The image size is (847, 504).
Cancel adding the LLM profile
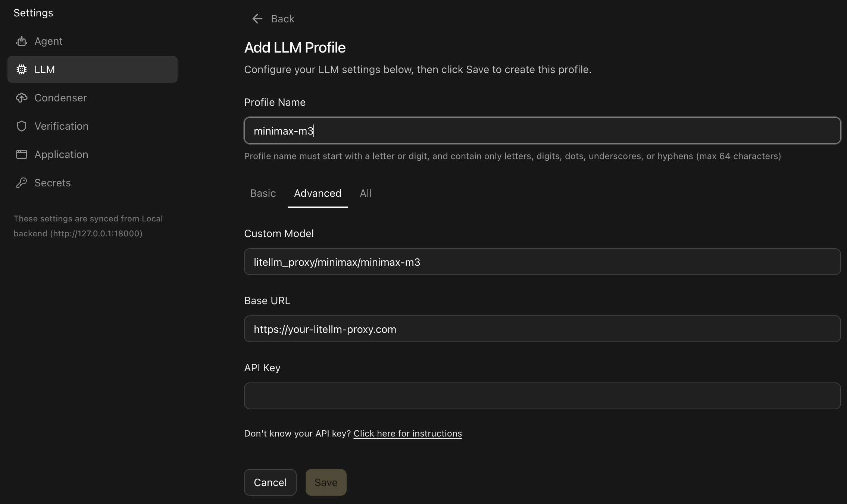(x=270, y=482)
